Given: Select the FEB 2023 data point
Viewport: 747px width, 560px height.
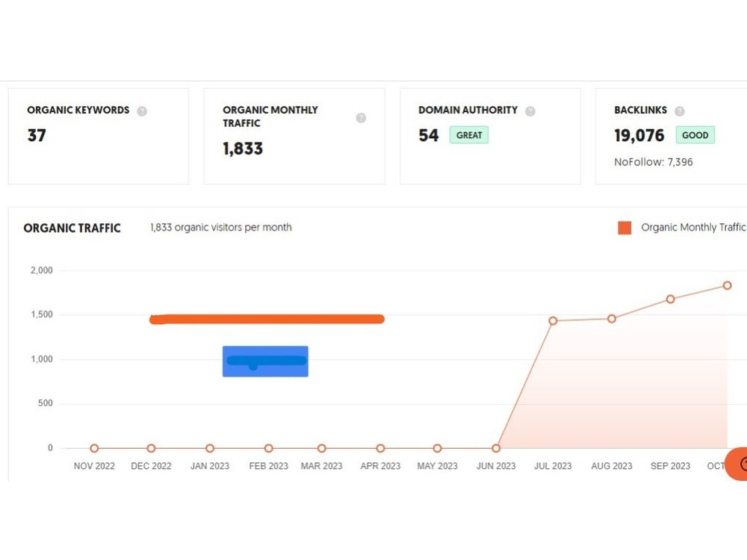Looking at the screenshot, I should (269, 448).
